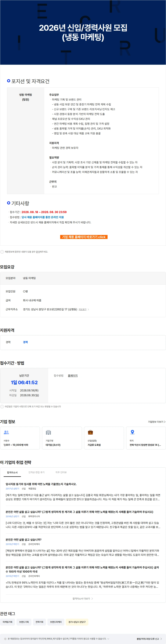Click the employees count people icon
166x644 pixels.
6,432
